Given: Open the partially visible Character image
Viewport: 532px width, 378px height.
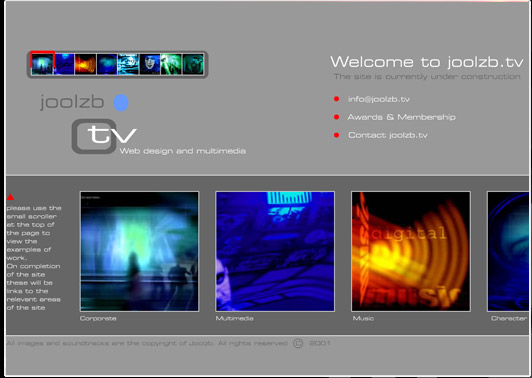Looking at the screenshot, I should [508, 251].
